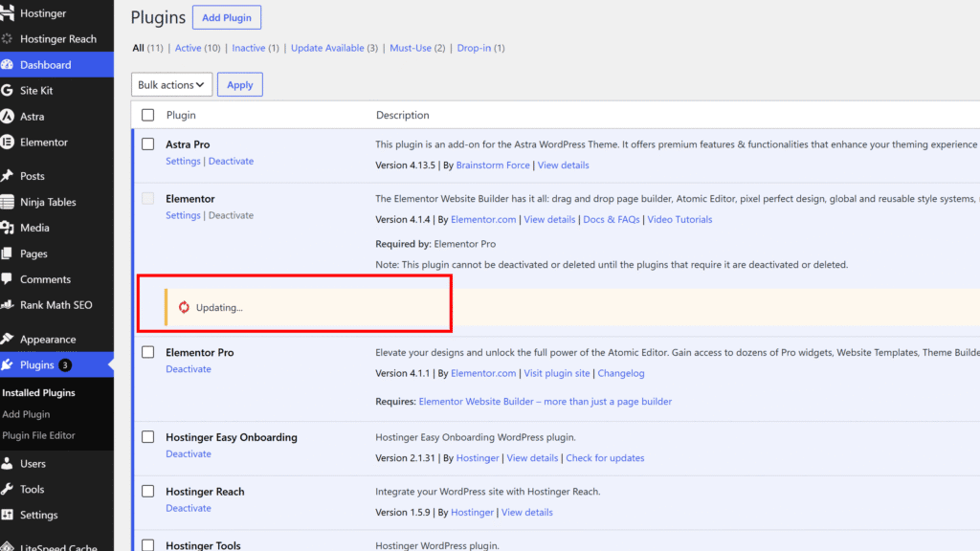
Task: Open Elementor plugin Settings link
Action: click(x=183, y=215)
